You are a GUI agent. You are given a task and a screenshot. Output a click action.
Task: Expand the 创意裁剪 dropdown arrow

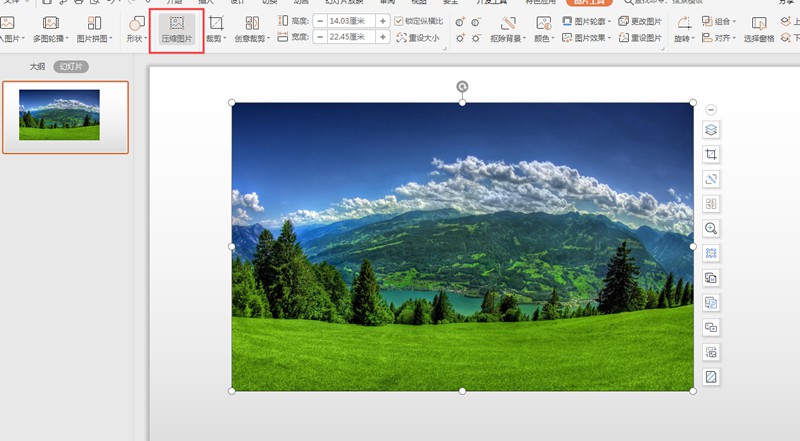click(x=268, y=39)
